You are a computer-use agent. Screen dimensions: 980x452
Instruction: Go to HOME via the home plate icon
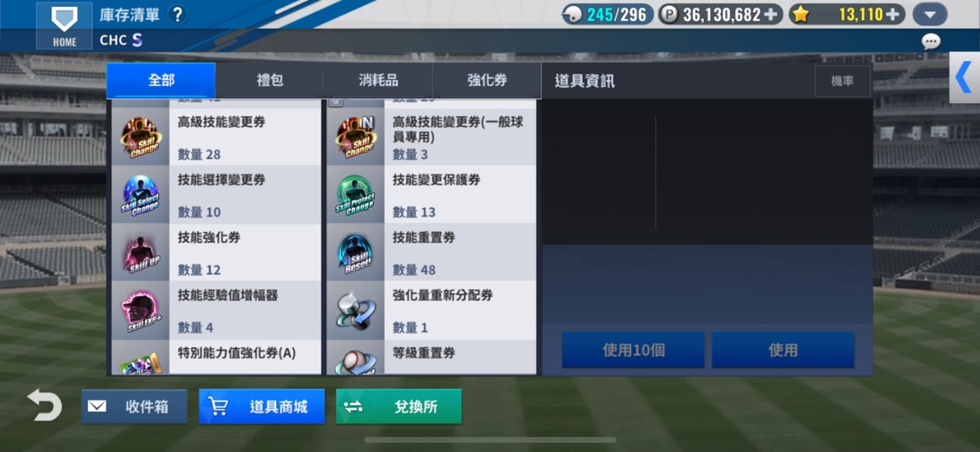click(x=65, y=26)
